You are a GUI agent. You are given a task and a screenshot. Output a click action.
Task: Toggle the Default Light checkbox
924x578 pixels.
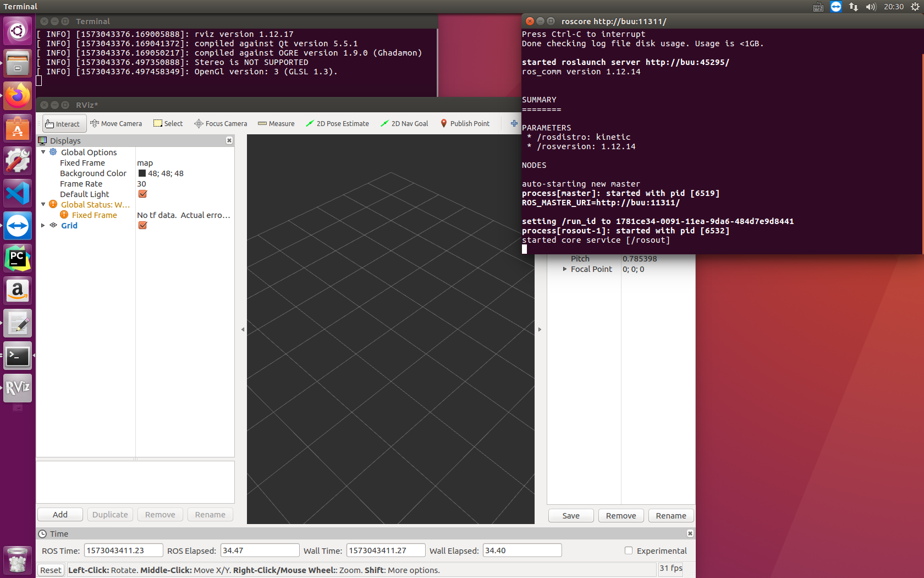pos(142,194)
